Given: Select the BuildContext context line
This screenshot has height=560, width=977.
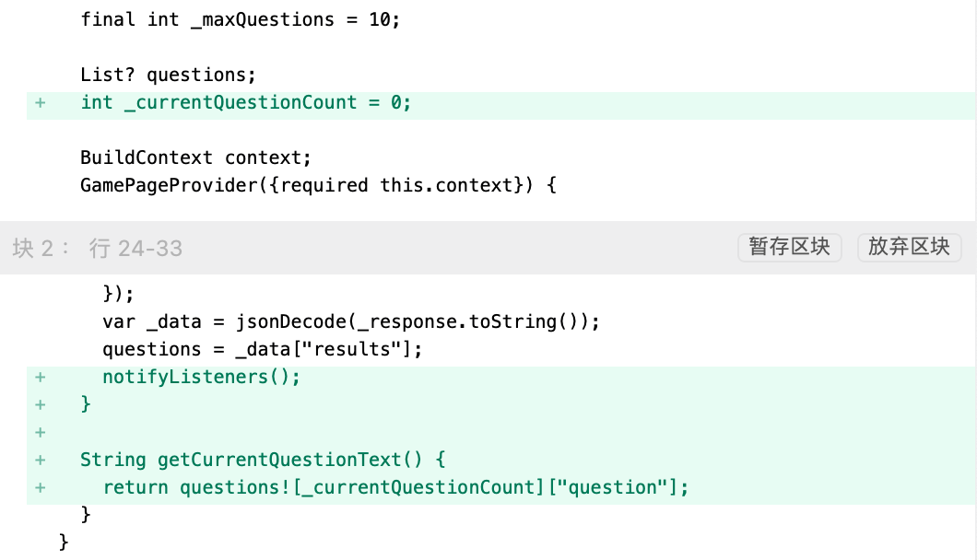Looking at the screenshot, I should point(196,157).
